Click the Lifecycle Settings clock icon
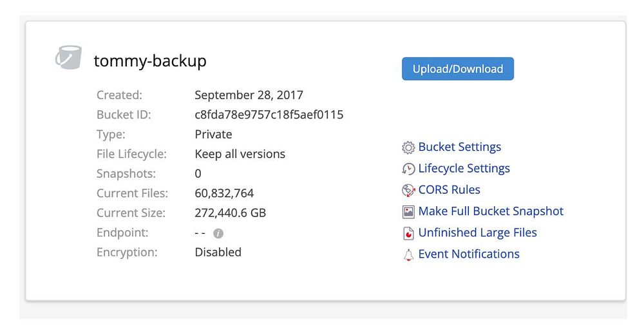The image size is (644, 333). point(408,169)
